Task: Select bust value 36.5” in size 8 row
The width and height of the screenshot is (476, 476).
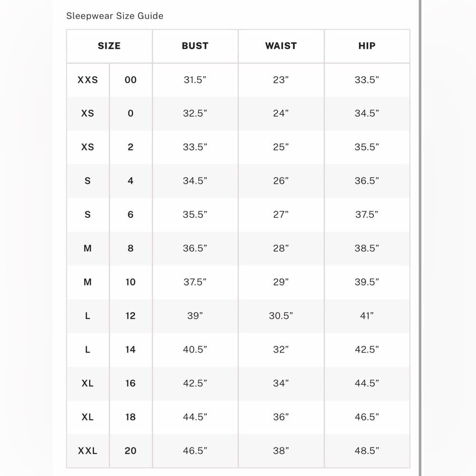Action: coord(195,248)
